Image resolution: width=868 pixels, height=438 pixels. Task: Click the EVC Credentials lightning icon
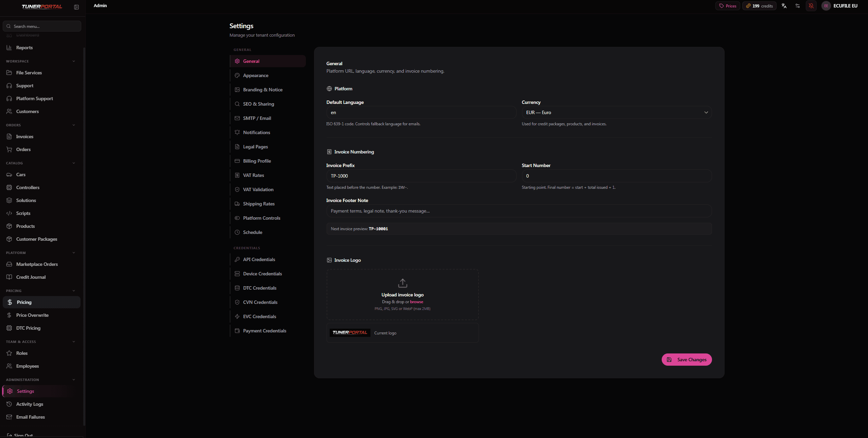click(x=237, y=316)
